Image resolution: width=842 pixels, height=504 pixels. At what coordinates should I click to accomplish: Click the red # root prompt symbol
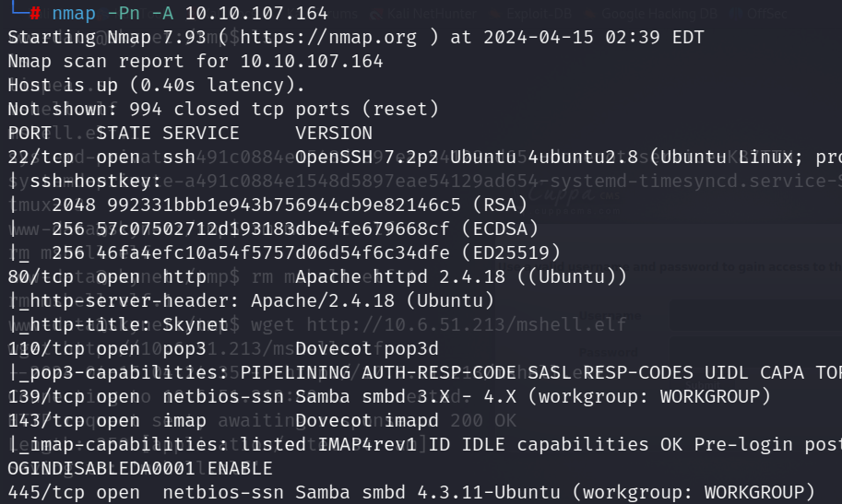[x=35, y=13]
